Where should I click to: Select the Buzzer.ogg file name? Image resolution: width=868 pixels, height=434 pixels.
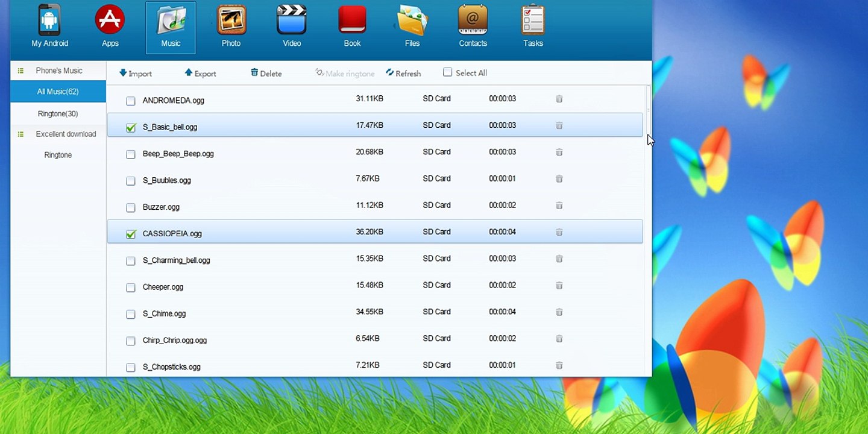point(161,207)
